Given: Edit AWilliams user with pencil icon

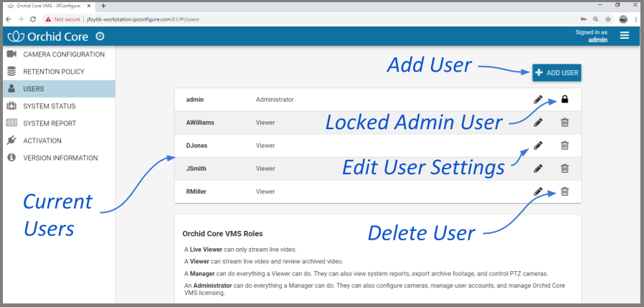Looking at the screenshot, I should point(538,123).
